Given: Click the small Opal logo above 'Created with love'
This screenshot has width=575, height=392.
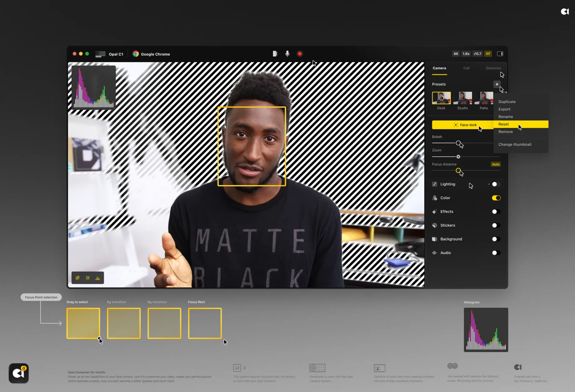Looking at the screenshot, I should click(518, 367).
